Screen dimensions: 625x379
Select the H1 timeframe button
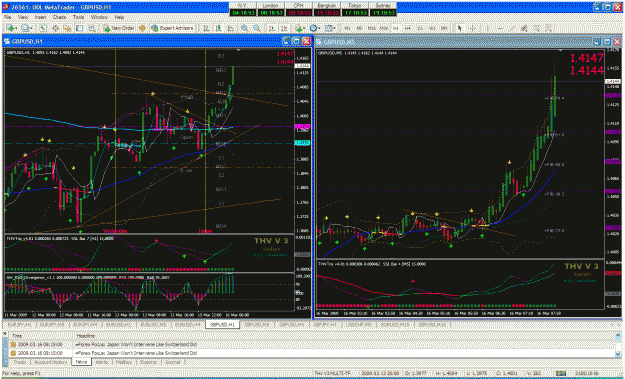coord(396,28)
